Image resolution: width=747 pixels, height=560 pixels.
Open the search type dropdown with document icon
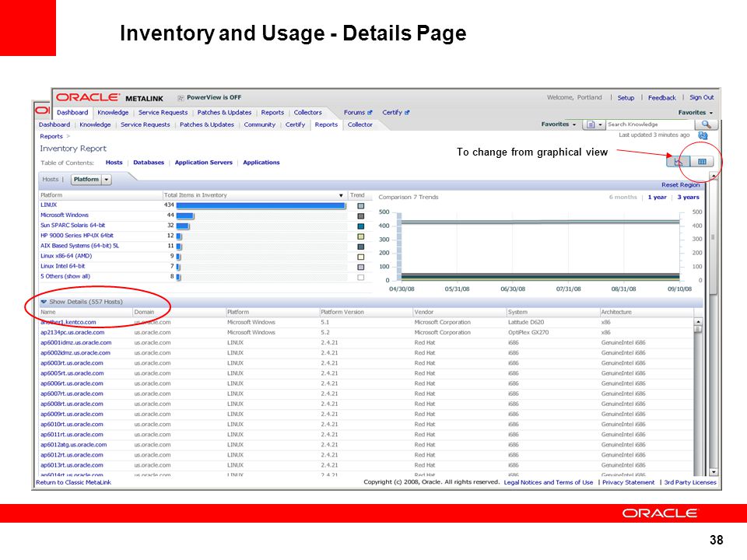pos(594,124)
